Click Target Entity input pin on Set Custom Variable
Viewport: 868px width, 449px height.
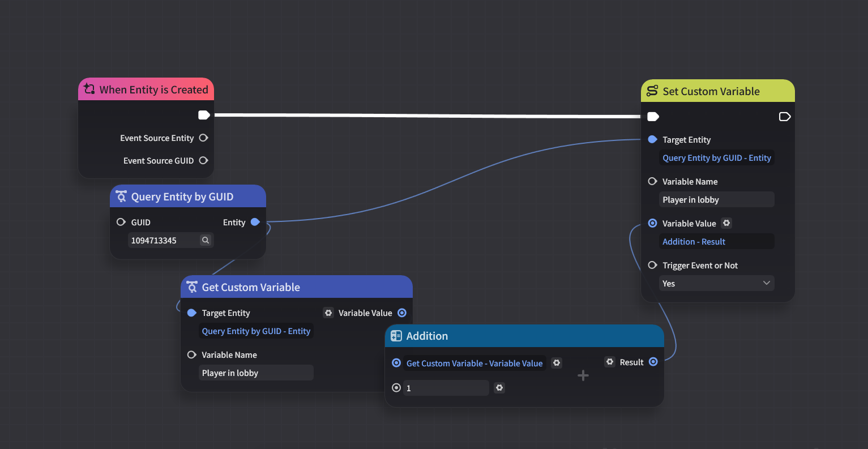[652, 139]
